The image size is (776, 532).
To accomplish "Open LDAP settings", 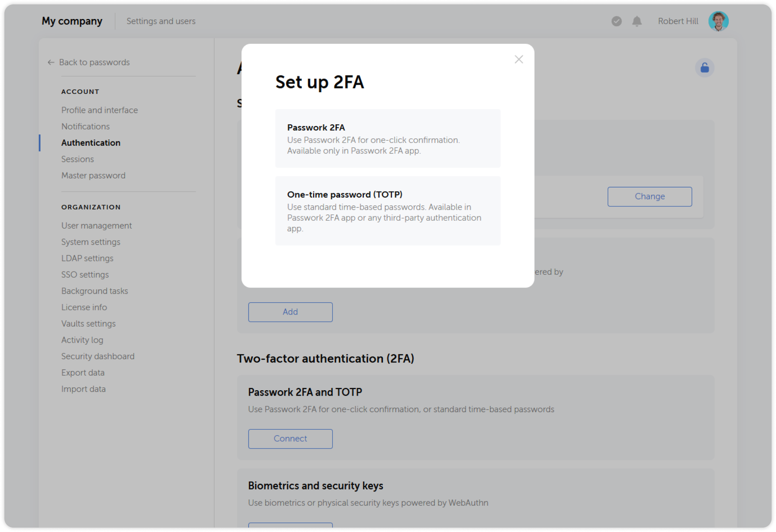I will tap(87, 258).
